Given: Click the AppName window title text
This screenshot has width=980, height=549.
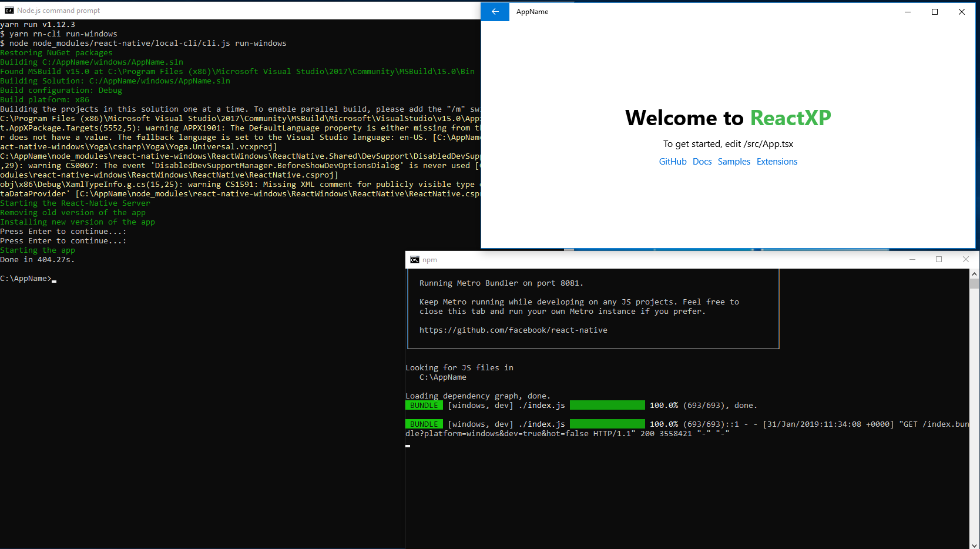Looking at the screenshot, I should tap(532, 11).
